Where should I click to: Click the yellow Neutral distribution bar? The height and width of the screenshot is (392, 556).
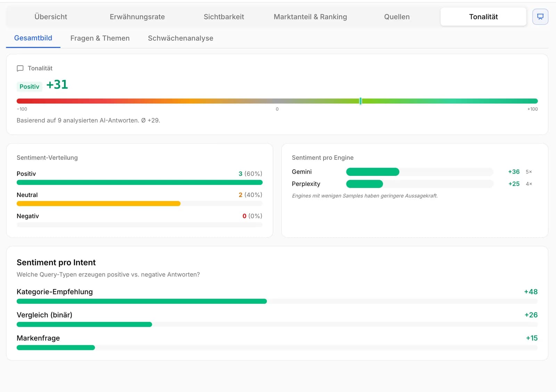[x=99, y=204]
